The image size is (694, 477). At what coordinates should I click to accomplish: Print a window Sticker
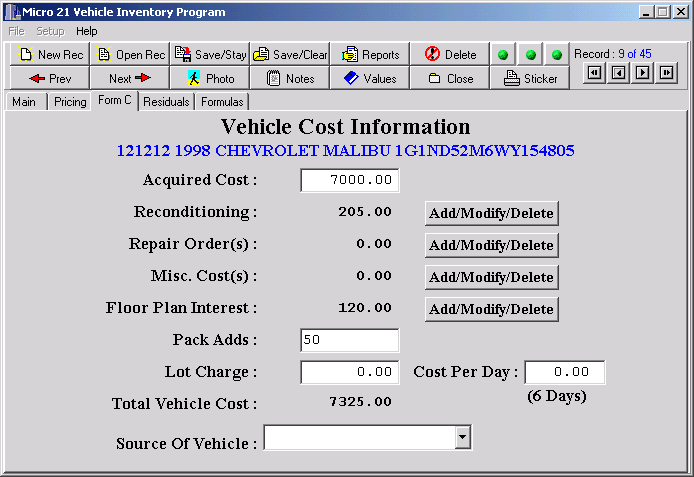tap(531, 78)
